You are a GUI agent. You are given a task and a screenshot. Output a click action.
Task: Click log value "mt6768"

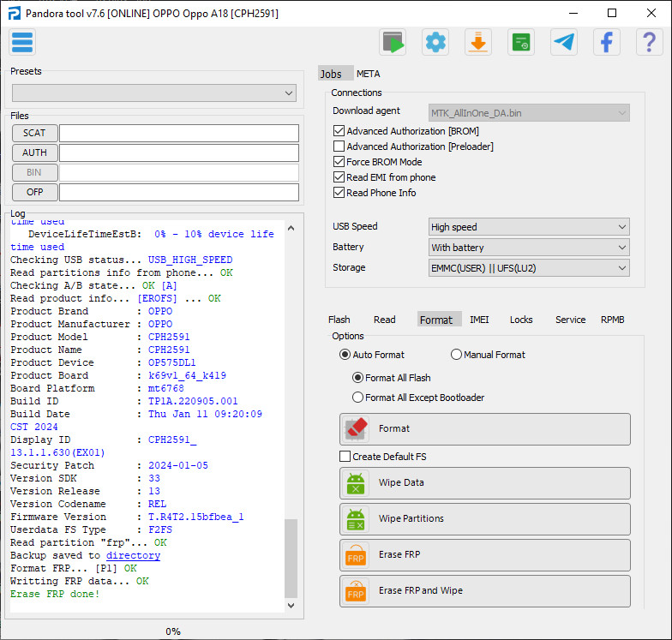166,388
